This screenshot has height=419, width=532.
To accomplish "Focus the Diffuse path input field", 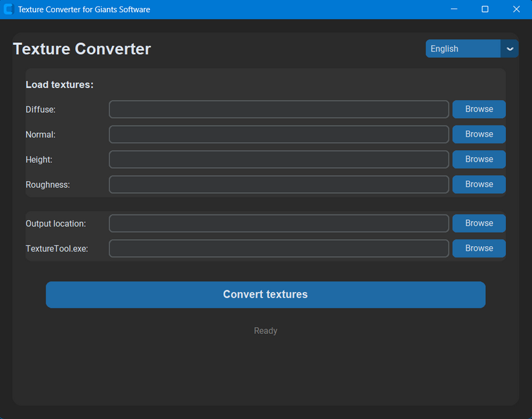I will [x=279, y=109].
